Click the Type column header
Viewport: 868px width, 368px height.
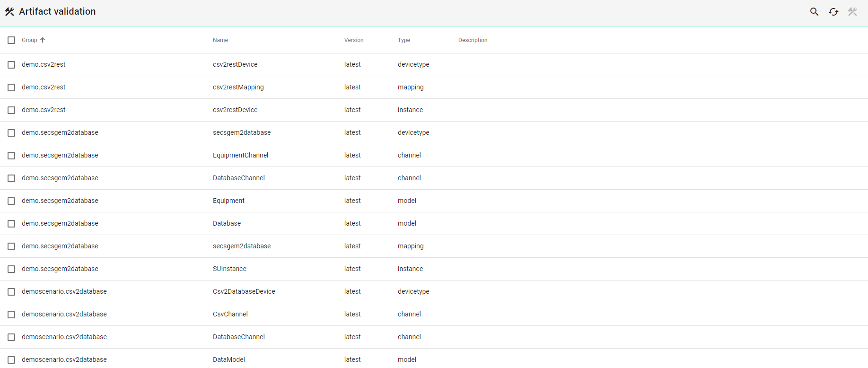403,40
